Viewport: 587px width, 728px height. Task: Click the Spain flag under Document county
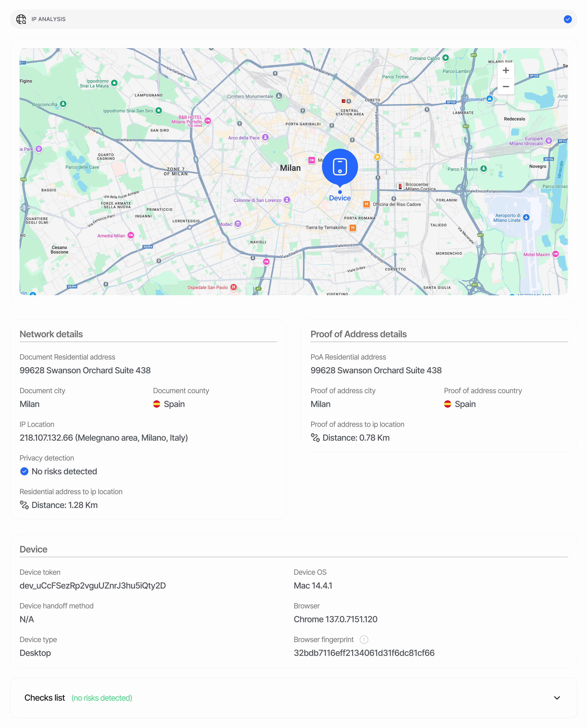pyautogui.click(x=157, y=404)
